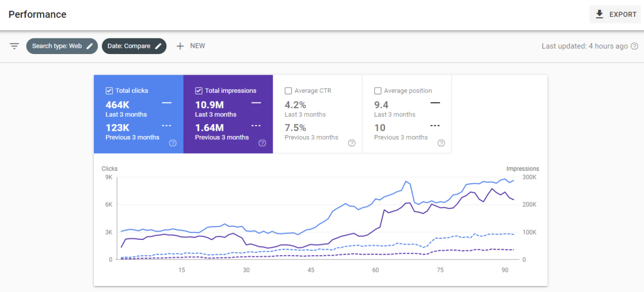Open the help icon in the Total impressions card
Image resolution: width=644 pixels, height=292 pixels.
tap(262, 143)
